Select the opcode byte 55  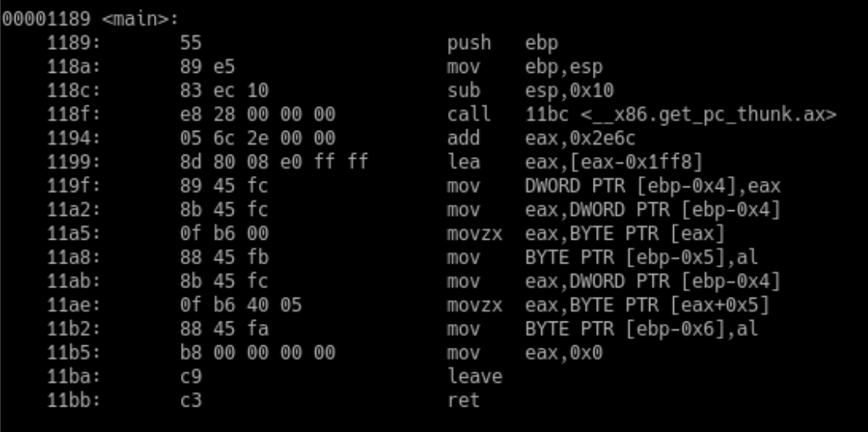pyautogui.click(x=190, y=41)
